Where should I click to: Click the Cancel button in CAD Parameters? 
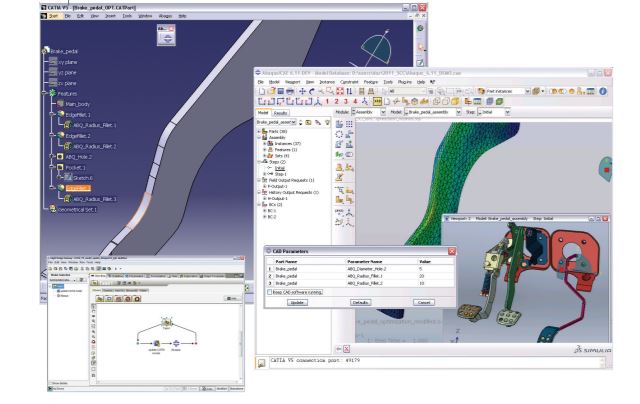point(424,302)
